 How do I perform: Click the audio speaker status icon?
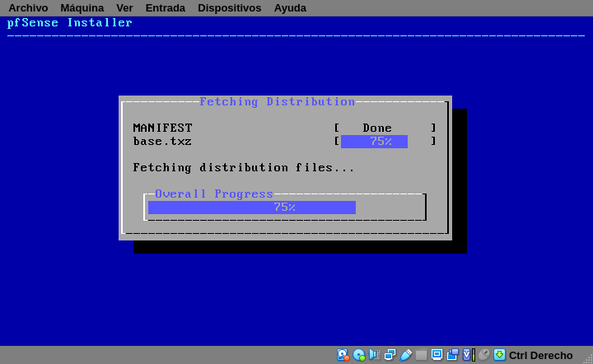coord(375,355)
